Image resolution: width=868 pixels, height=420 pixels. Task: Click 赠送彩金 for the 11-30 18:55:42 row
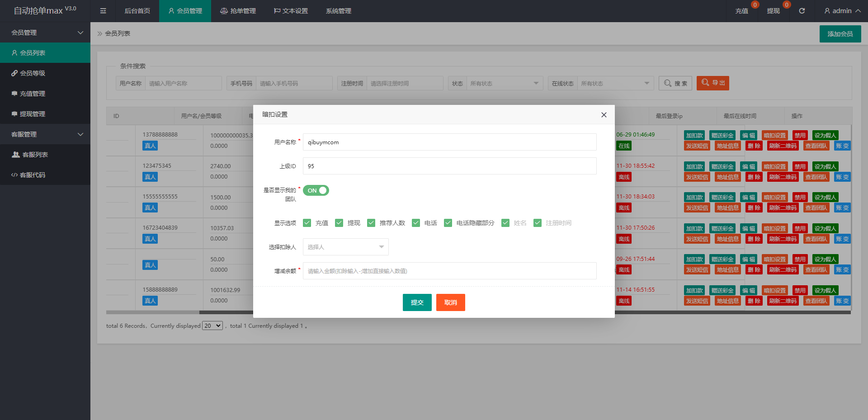click(722, 166)
